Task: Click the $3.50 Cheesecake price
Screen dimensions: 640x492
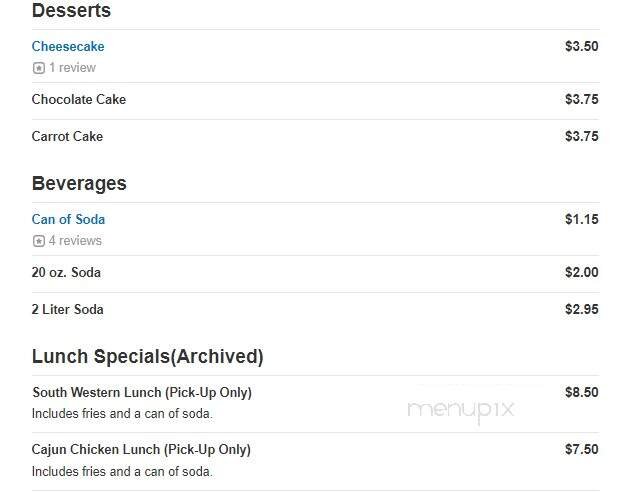Action: [x=581, y=47]
